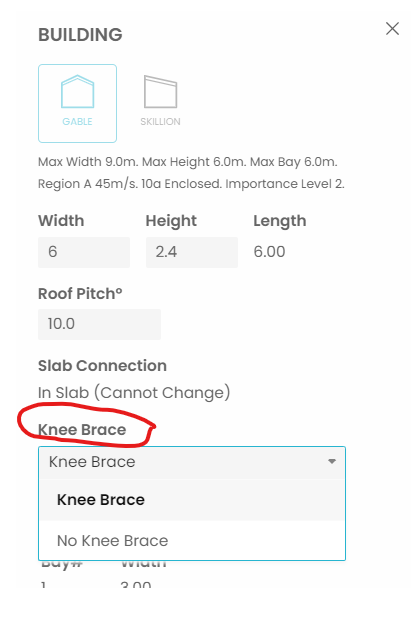
Task: Click the circled Knee Brace label
Action: (82, 430)
